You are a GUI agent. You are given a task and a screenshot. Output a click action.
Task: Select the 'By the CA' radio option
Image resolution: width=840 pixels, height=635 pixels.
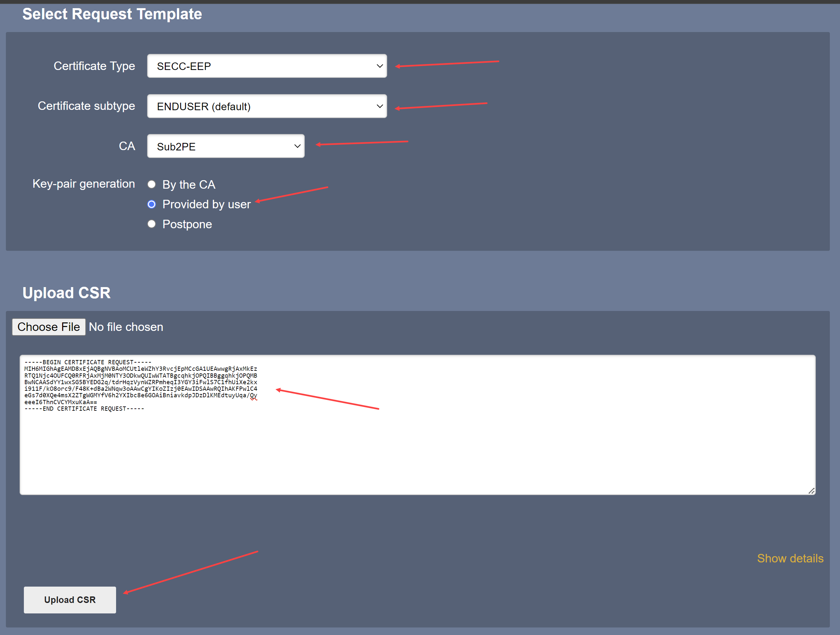coord(151,184)
